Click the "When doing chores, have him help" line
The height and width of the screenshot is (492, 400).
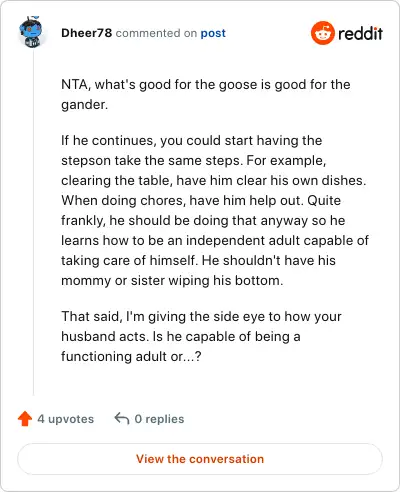click(201, 200)
